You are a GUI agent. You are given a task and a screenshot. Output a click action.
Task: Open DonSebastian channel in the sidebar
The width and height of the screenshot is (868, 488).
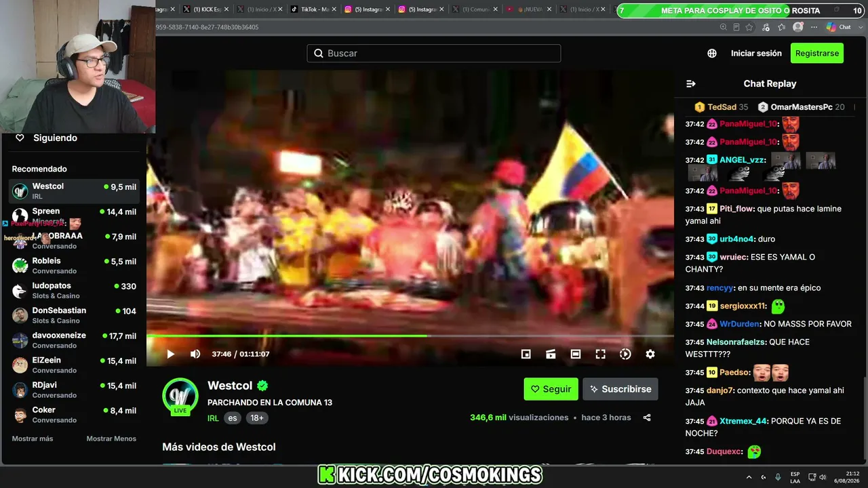click(x=75, y=315)
